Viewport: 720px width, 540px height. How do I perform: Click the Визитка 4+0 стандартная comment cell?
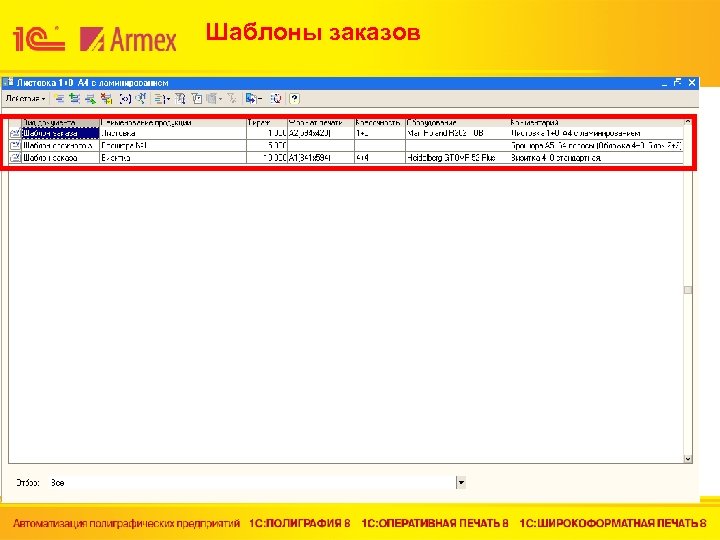596,158
